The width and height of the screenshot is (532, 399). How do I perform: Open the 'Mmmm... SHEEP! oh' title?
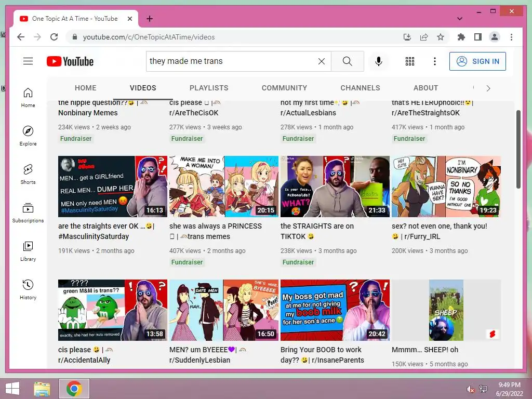tap(425, 350)
